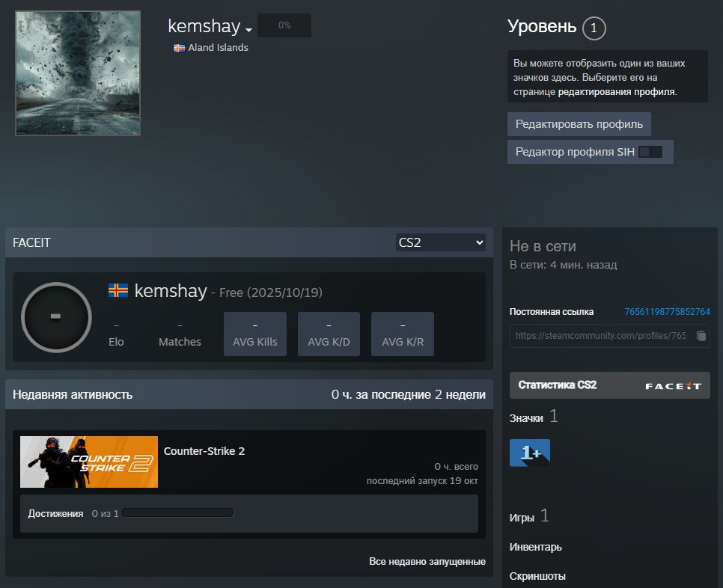723x588 pixels.
Task: Toggle the Редактор профиля SIH switch
Action: pyautogui.click(x=650, y=152)
